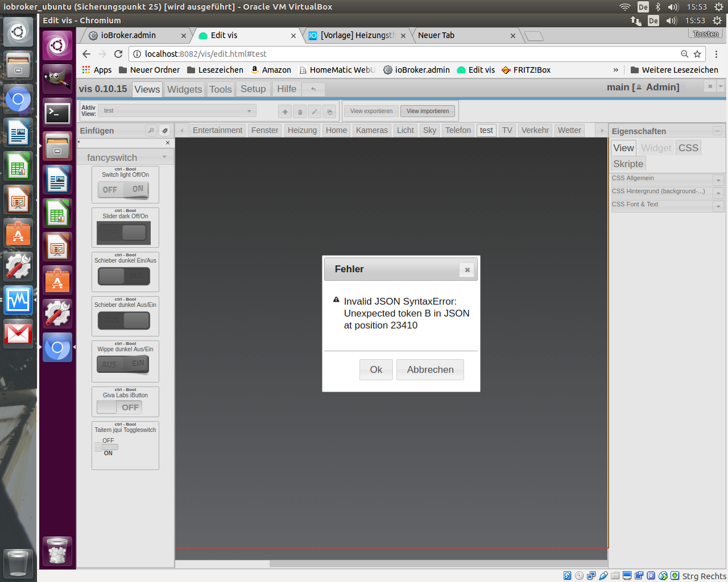
Task: Select the CSS tab in Eigenschaften
Action: (x=688, y=148)
